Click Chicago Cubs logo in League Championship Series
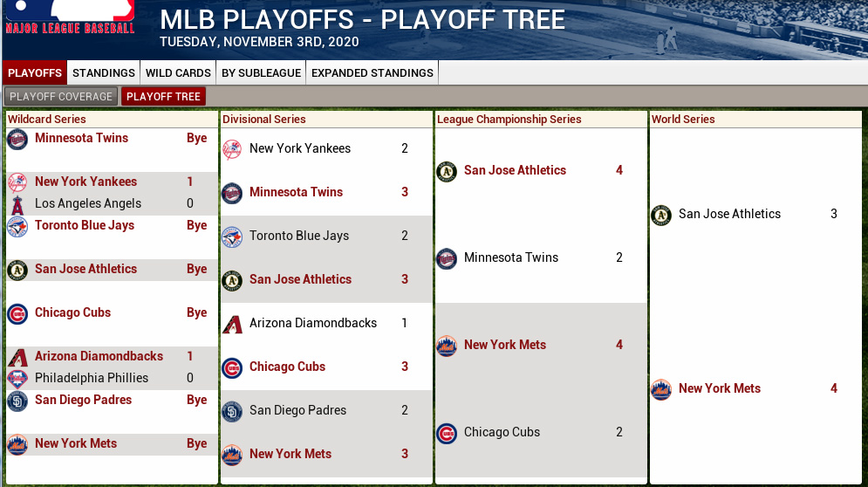Screen dimensions: 868x487 click(447, 433)
